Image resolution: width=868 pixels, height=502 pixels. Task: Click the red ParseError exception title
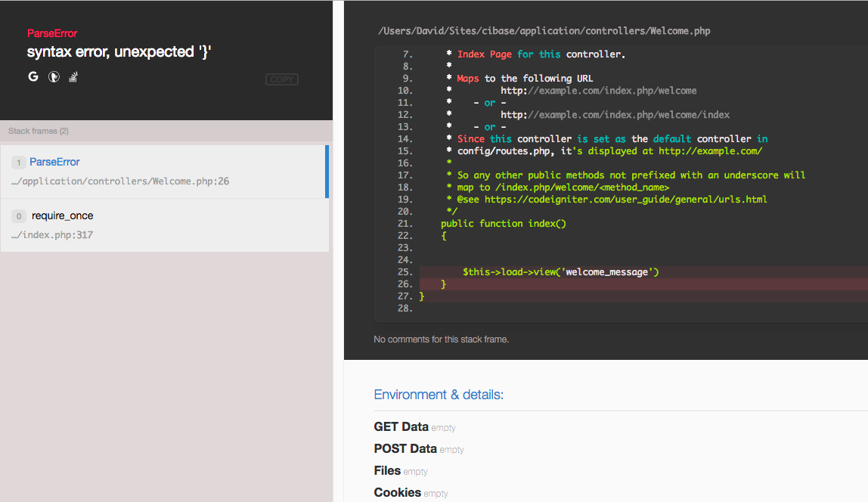[x=52, y=33]
